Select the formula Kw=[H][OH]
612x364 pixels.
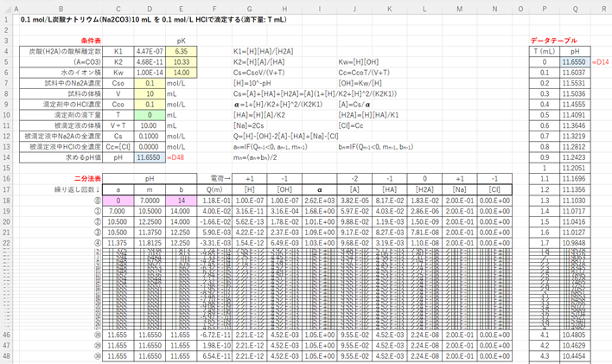tap(359, 62)
